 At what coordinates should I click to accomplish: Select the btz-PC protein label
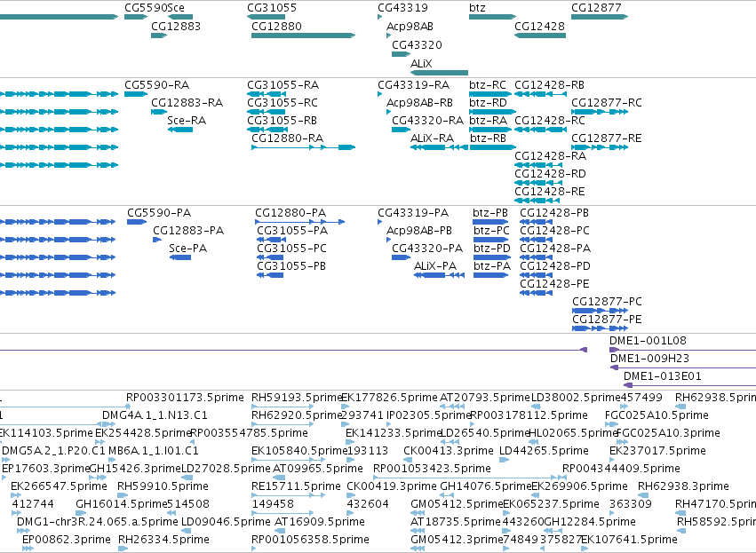491,231
